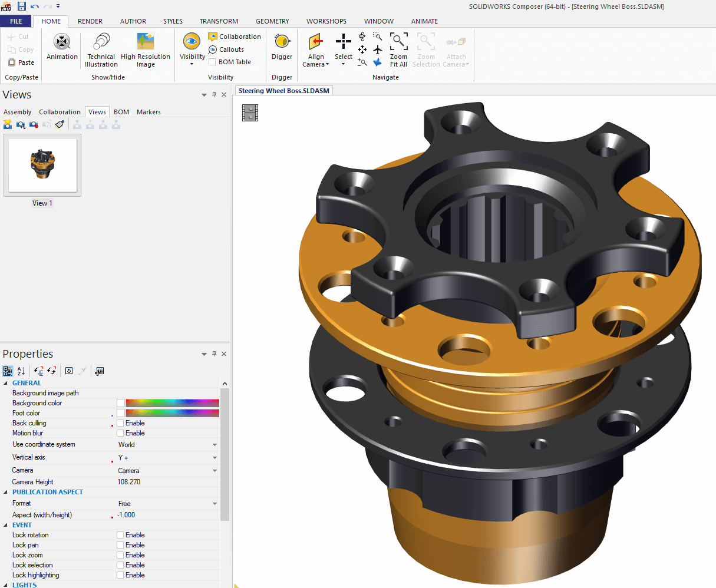Image resolution: width=716 pixels, height=588 pixels.
Task: Edit the Camera Height value field
Action: click(x=167, y=482)
